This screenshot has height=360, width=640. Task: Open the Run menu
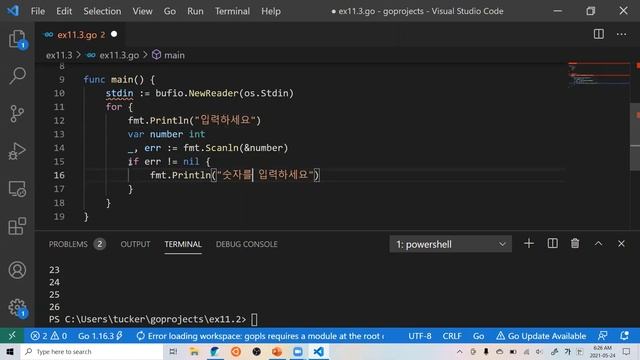click(195, 11)
